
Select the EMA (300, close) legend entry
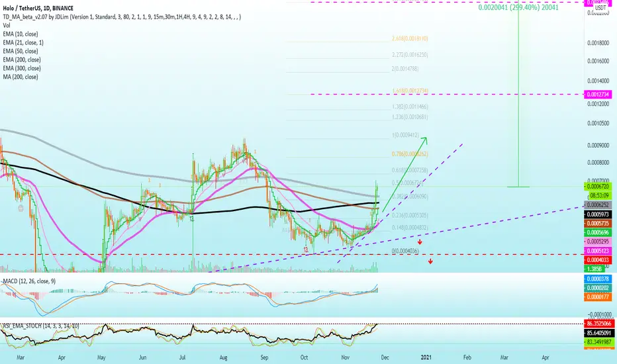(x=22, y=68)
